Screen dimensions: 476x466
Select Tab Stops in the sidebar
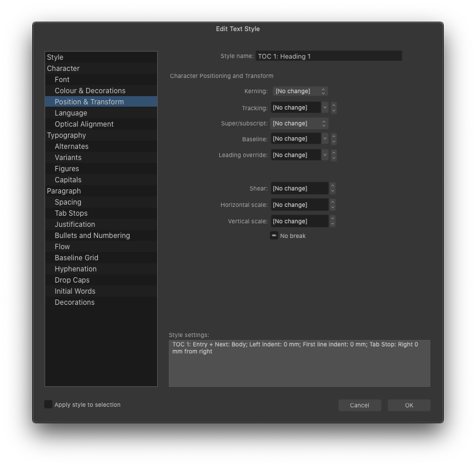tap(70, 213)
